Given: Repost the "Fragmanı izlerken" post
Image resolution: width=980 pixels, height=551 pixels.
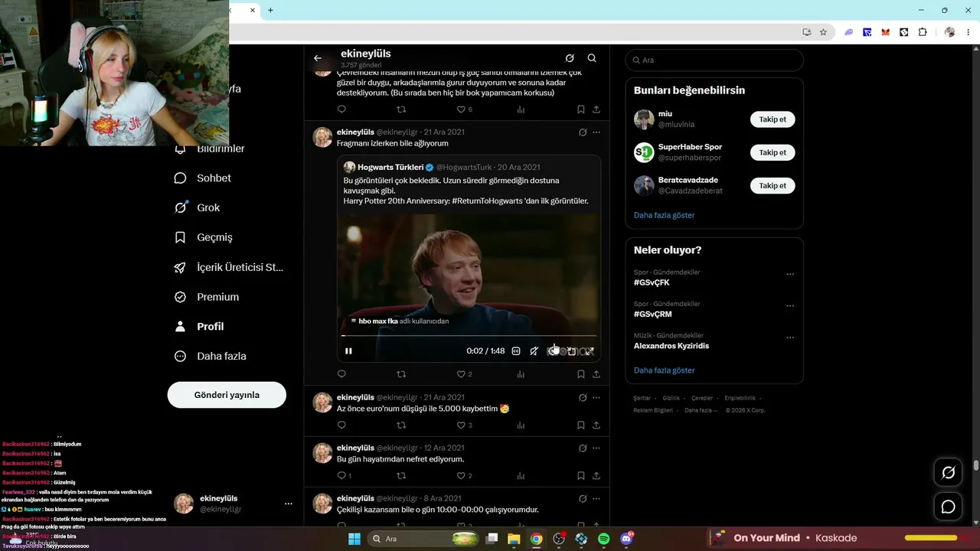Looking at the screenshot, I should click(401, 374).
